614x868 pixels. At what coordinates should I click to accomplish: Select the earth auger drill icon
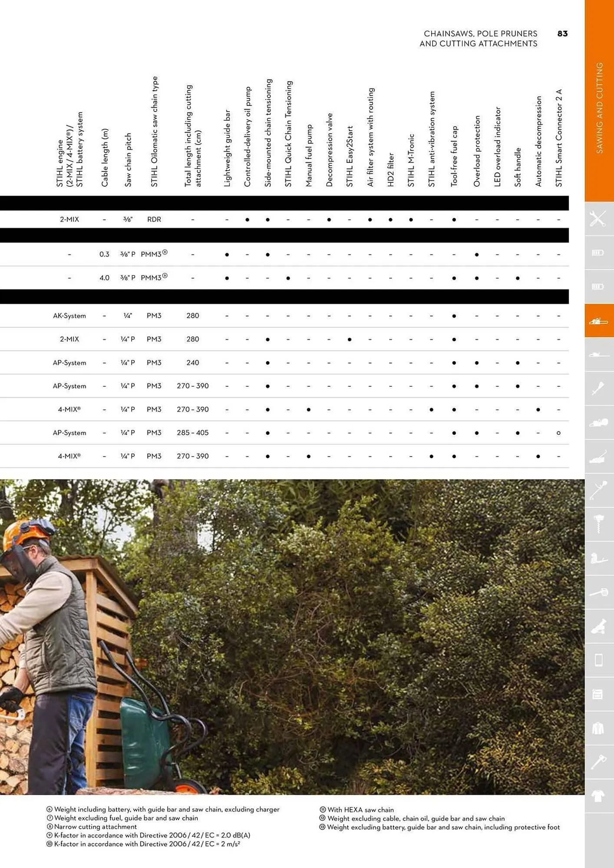[x=598, y=524]
